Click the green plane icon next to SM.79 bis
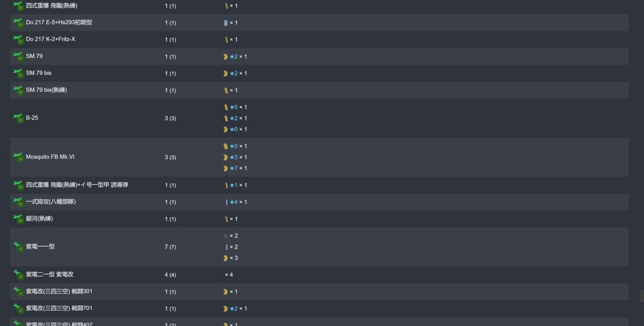Viewport: 644px width, 326px height. [18, 73]
